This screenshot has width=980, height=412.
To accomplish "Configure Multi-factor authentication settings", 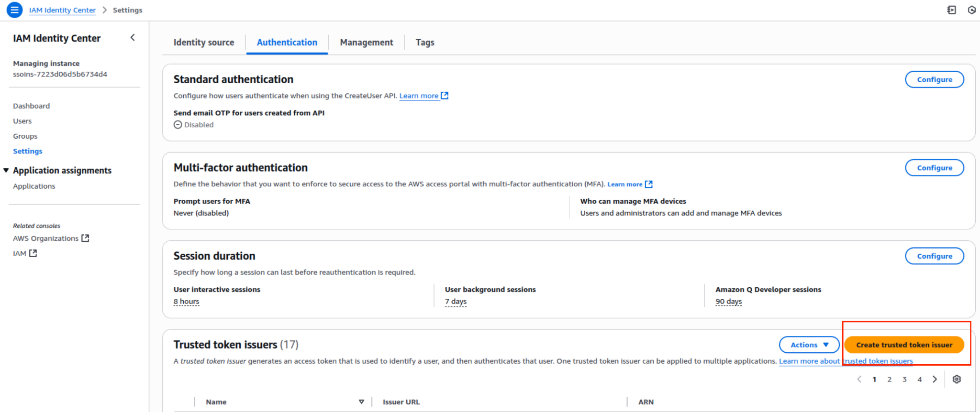I will point(934,168).
